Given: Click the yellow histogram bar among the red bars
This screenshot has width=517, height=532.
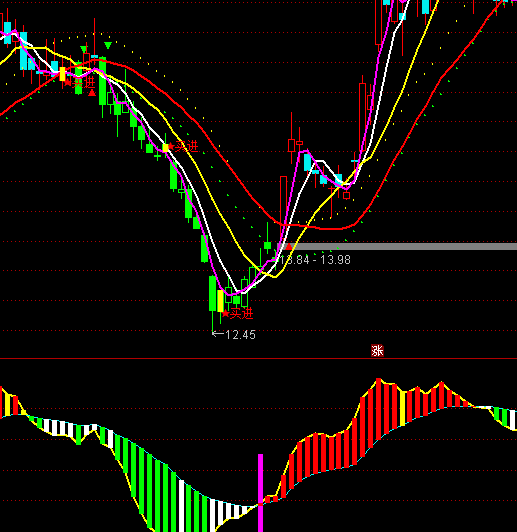Looking at the screenshot, I should pyautogui.click(x=403, y=408).
